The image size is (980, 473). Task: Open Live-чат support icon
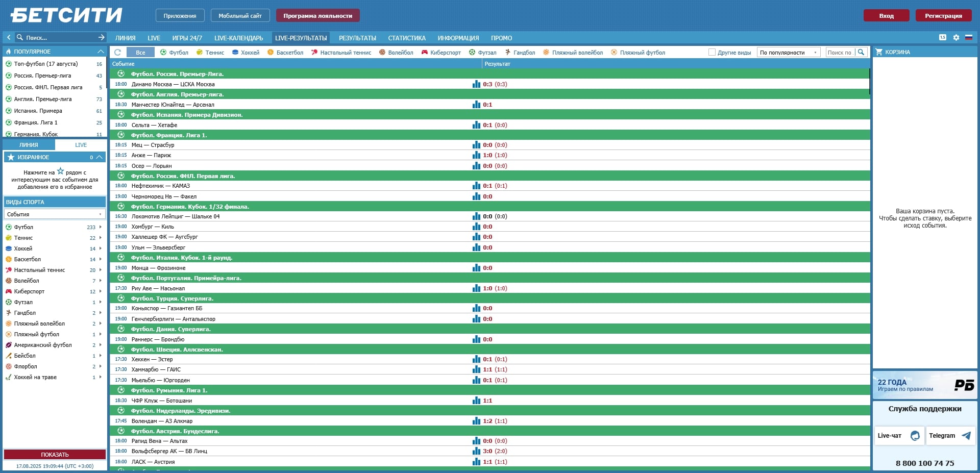[915, 436]
